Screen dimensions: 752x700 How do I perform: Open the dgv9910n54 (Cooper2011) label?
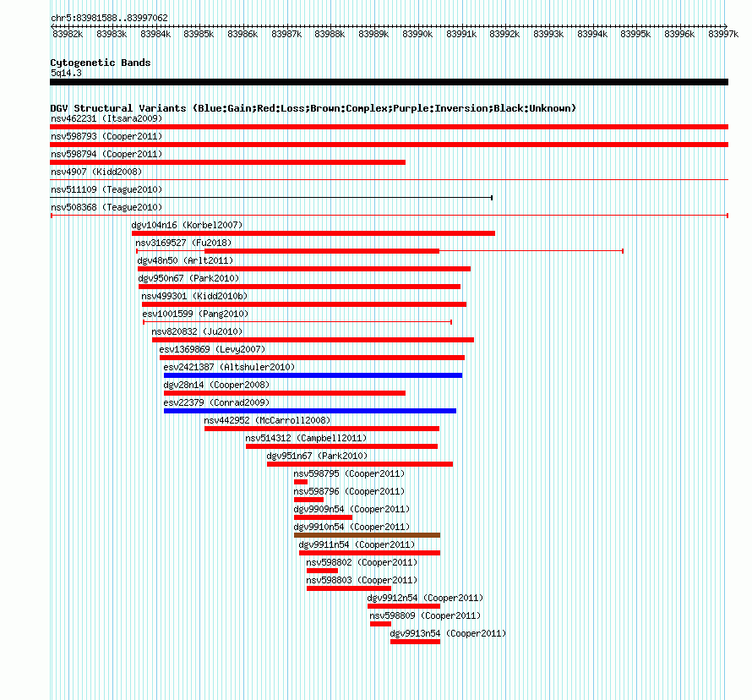(351, 527)
